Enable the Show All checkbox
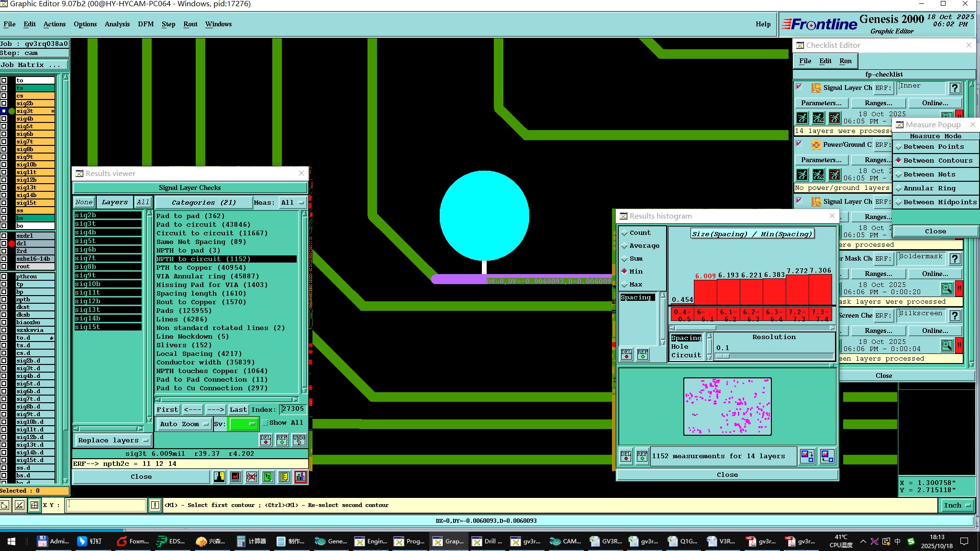This screenshot has height=551, width=980. click(265, 423)
